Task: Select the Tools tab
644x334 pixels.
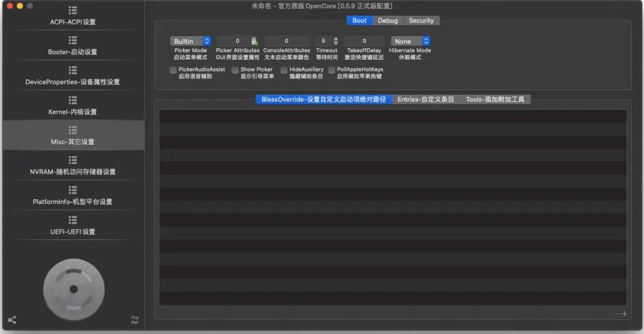Action: (x=495, y=99)
